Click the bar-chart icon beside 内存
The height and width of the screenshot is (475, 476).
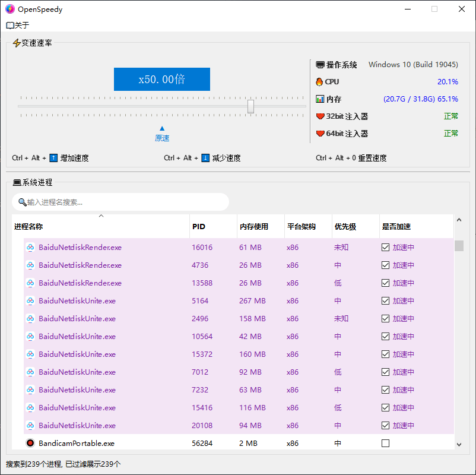[x=319, y=99]
